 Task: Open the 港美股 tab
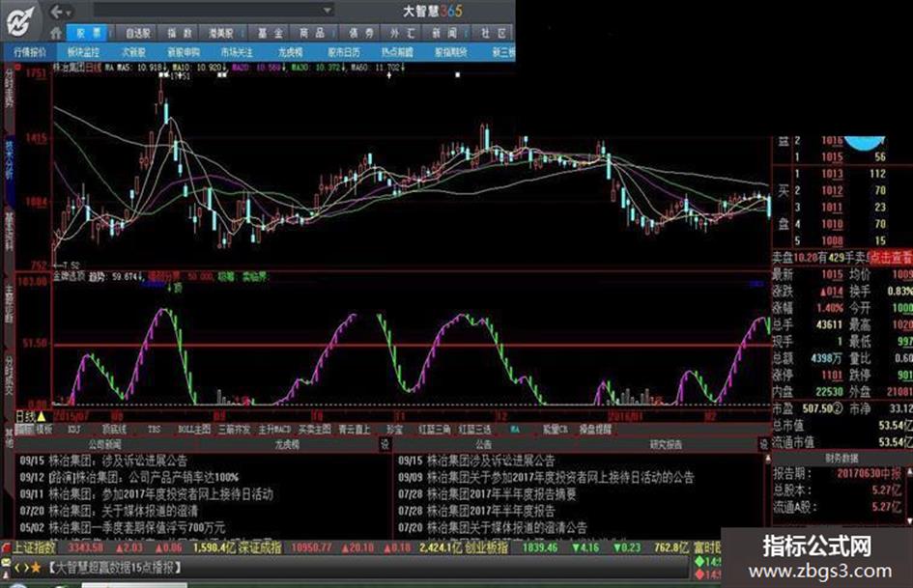(220, 33)
